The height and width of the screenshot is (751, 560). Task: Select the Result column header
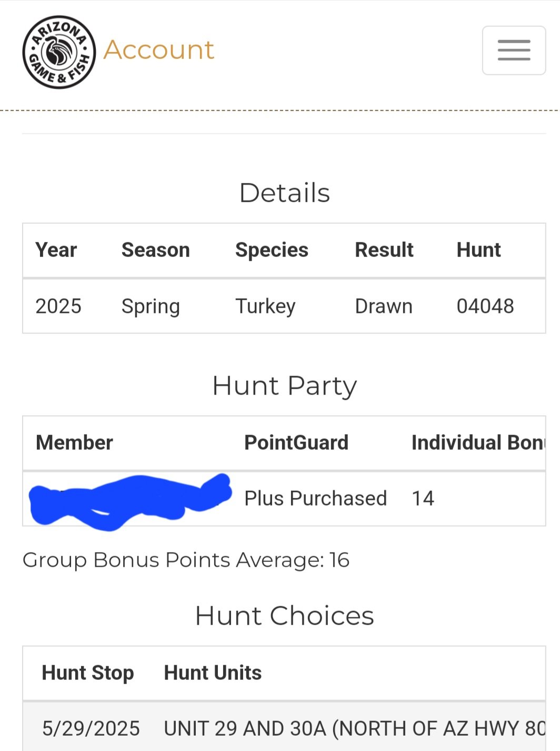(384, 250)
